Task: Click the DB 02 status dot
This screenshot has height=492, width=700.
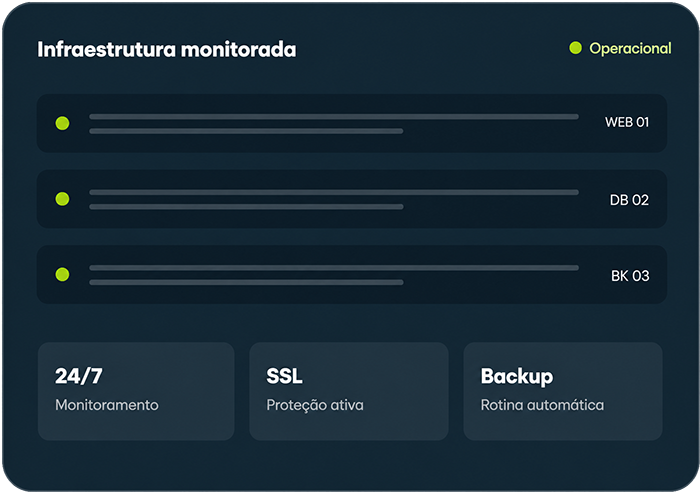Action: point(62,199)
